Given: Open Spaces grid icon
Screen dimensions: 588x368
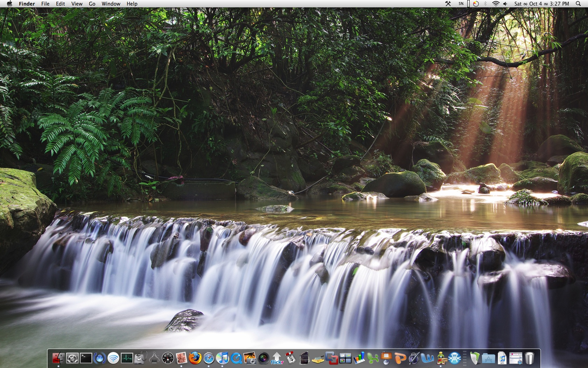Looking at the screenshot, I should click(x=345, y=358).
